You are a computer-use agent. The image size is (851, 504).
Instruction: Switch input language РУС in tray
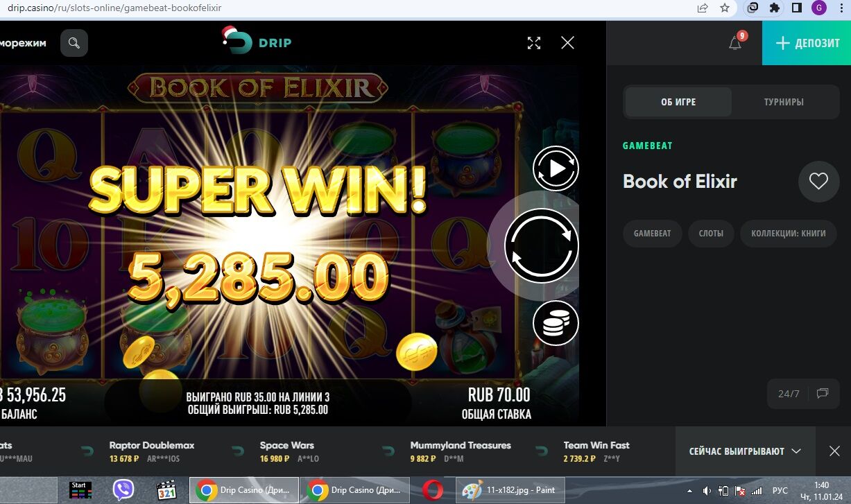[780, 491]
